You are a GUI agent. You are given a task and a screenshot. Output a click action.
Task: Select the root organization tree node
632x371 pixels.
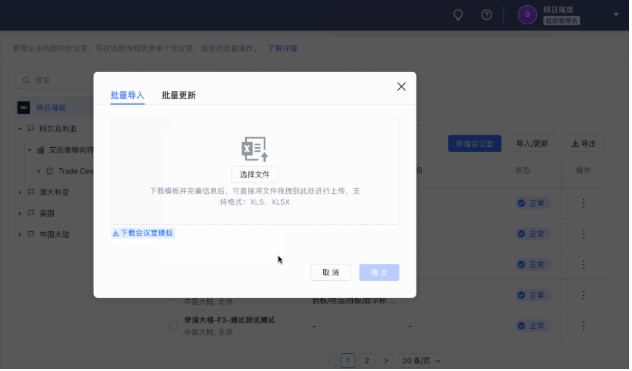coord(52,108)
